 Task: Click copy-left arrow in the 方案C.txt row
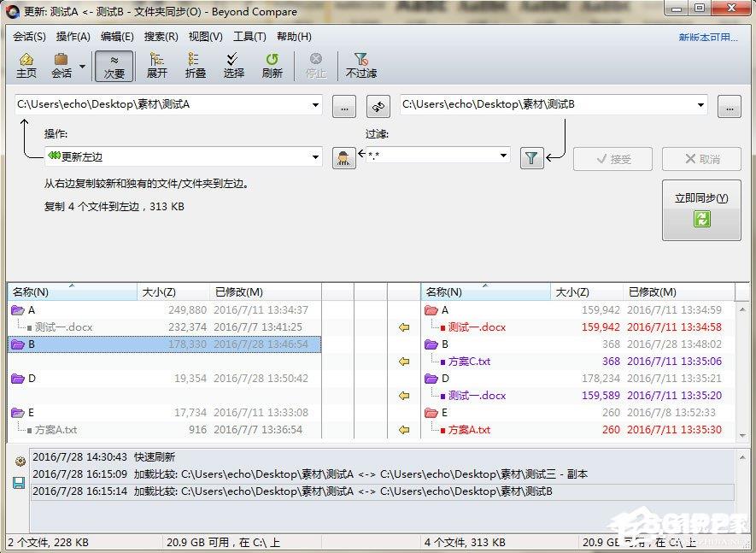(404, 362)
